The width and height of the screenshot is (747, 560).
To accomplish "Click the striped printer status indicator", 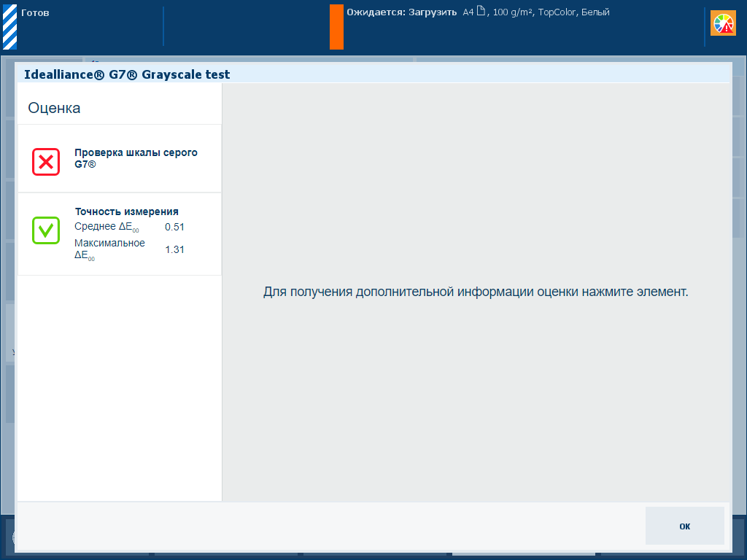I will pos(10,27).
